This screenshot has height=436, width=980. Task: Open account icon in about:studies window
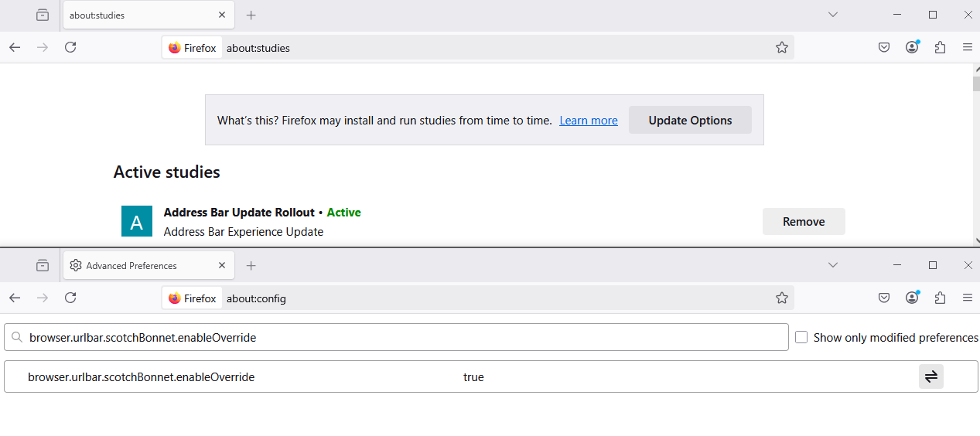[x=912, y=47]
